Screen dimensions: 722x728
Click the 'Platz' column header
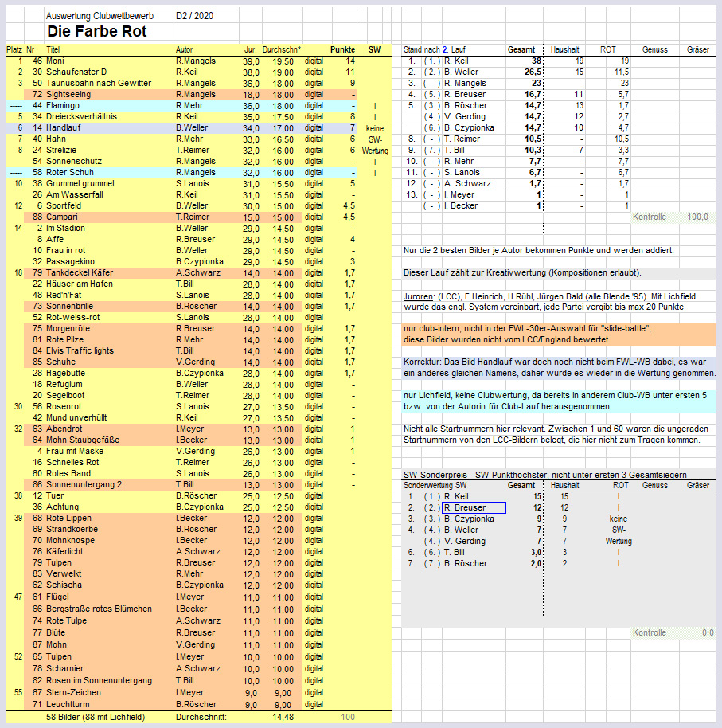[x=14, y=49]
